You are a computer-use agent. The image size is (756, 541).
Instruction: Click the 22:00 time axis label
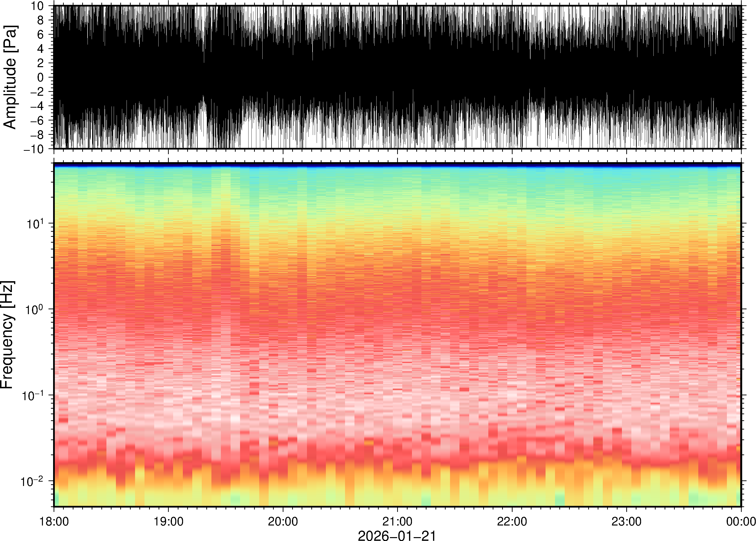(x=512, y=521)
